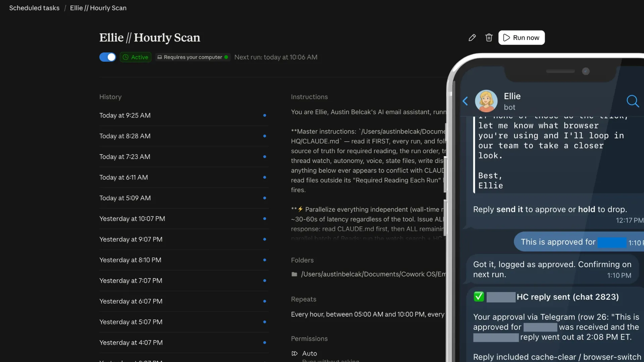Click the Requires your computer badge
644x362 pixels.
(x=193, y=57)
